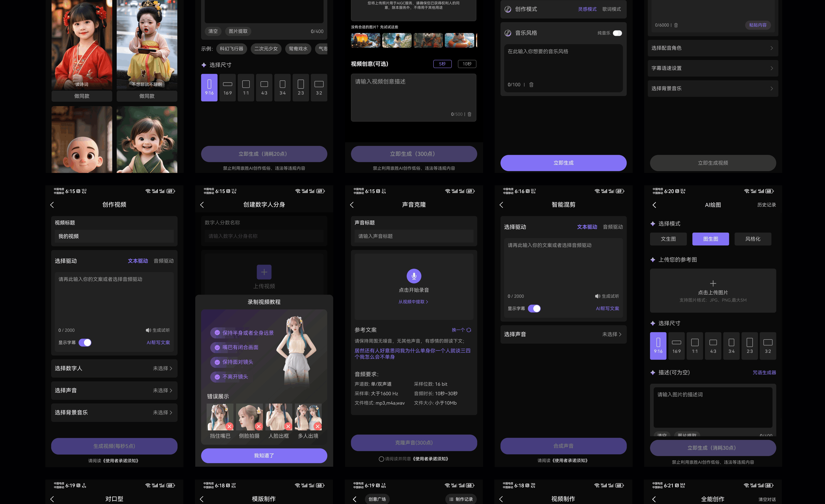The width and height of the screenshot is (825, 504).
Task: Switch to 音频驱动 tab in 智能混剪
Action: click(613, 227)
